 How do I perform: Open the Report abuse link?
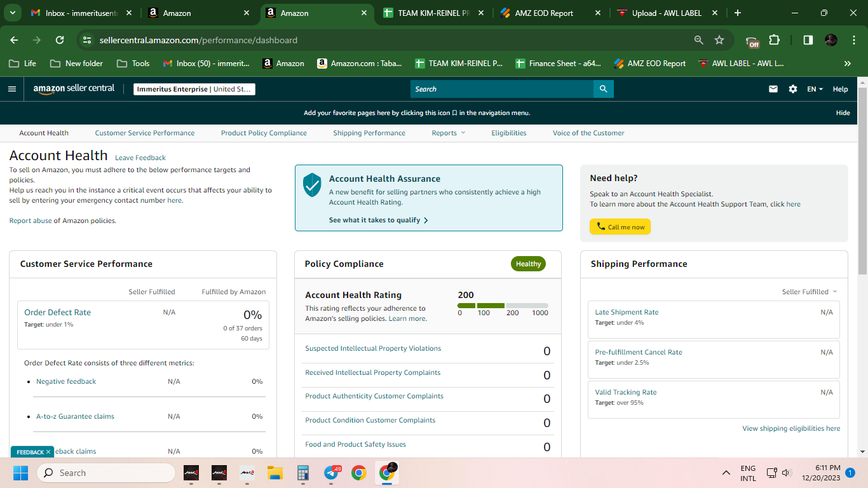click(x=31, y=220)
